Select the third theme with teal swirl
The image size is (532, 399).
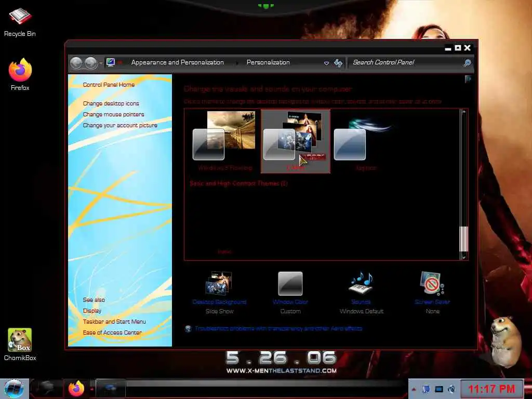(366, 141)
